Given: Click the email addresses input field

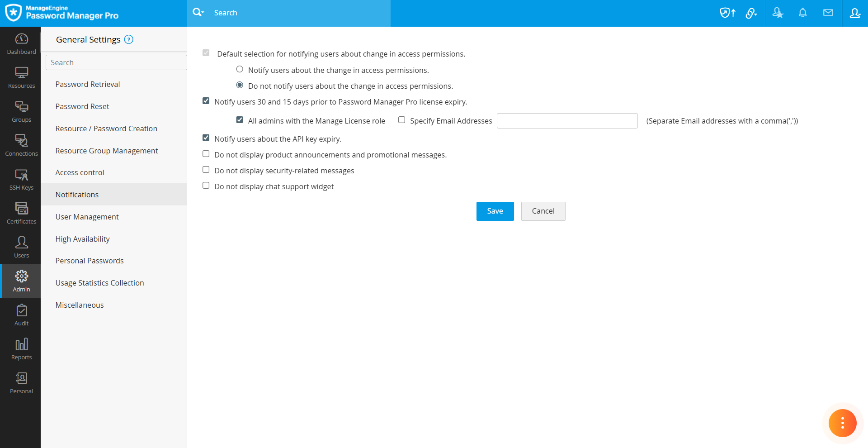Looking at the screenshot, I should pos(567,121).
